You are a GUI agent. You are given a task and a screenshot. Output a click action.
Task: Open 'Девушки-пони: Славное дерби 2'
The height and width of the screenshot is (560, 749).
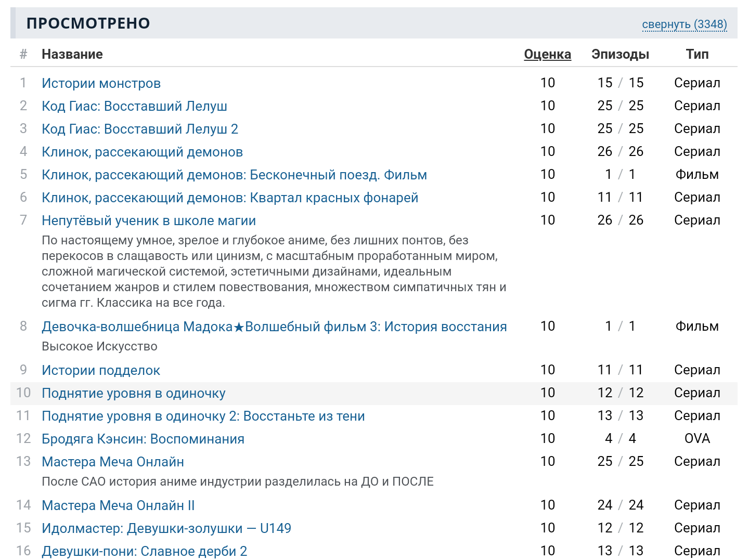point(145,551)
